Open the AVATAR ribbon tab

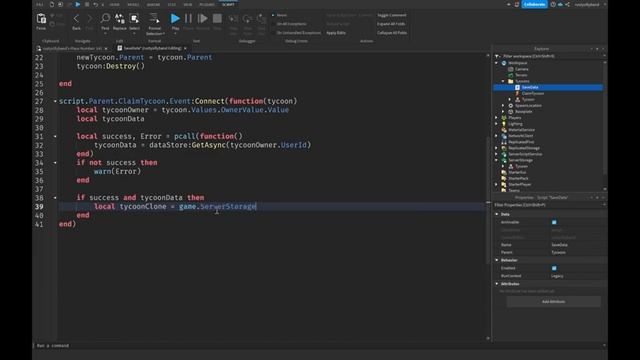pyautogui.click(x=153, y=4)
